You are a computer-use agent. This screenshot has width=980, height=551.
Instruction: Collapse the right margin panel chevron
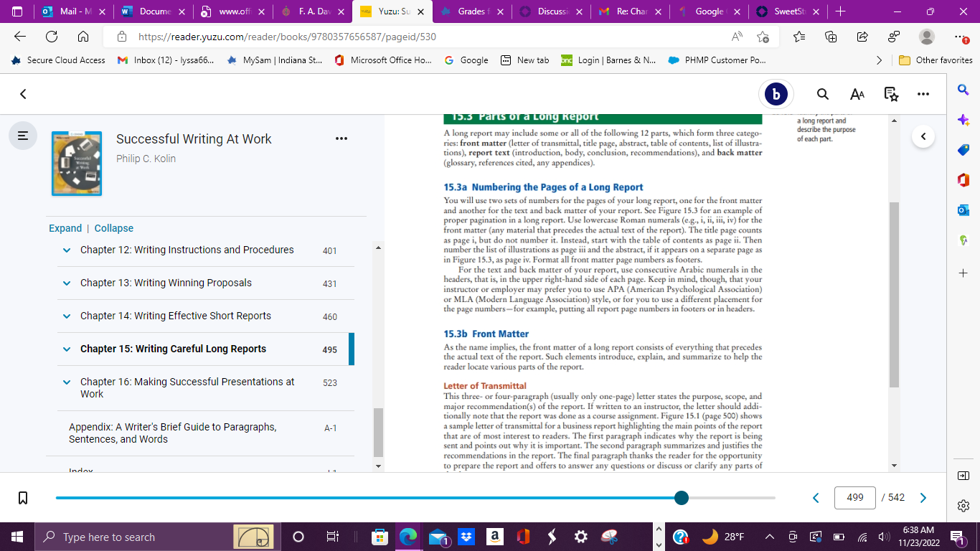coord(923,136)
